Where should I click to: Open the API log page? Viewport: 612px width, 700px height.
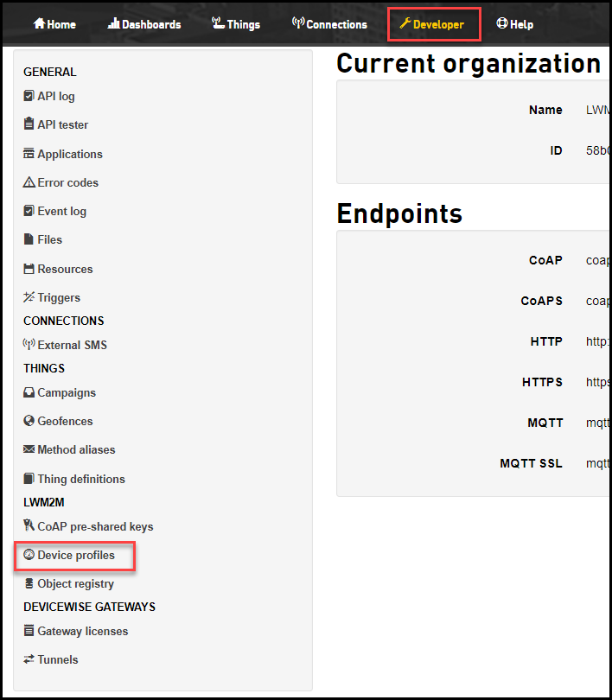tap(49, 96)
